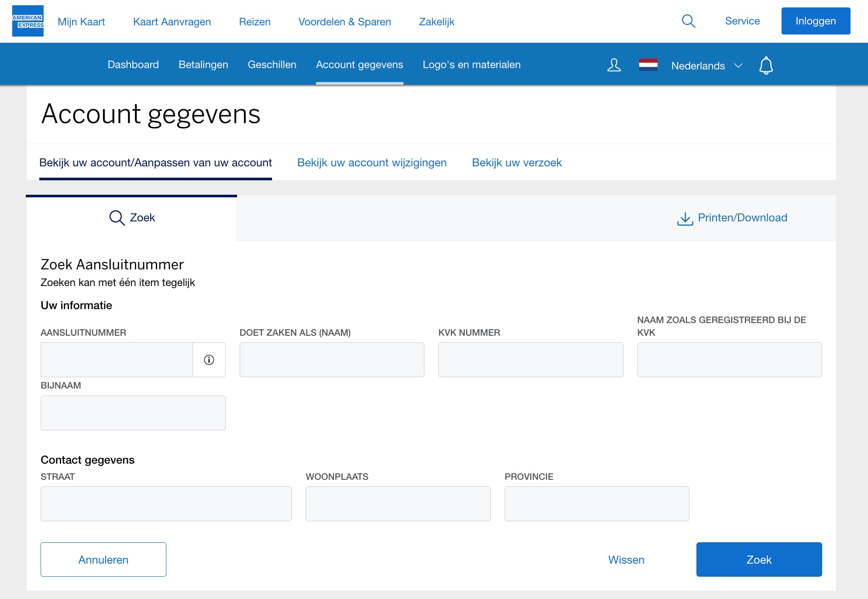Screen dimensions: 868x599
Task: Switch to Bekijk uw account wijzigingen tab
Action: point(372,162)
